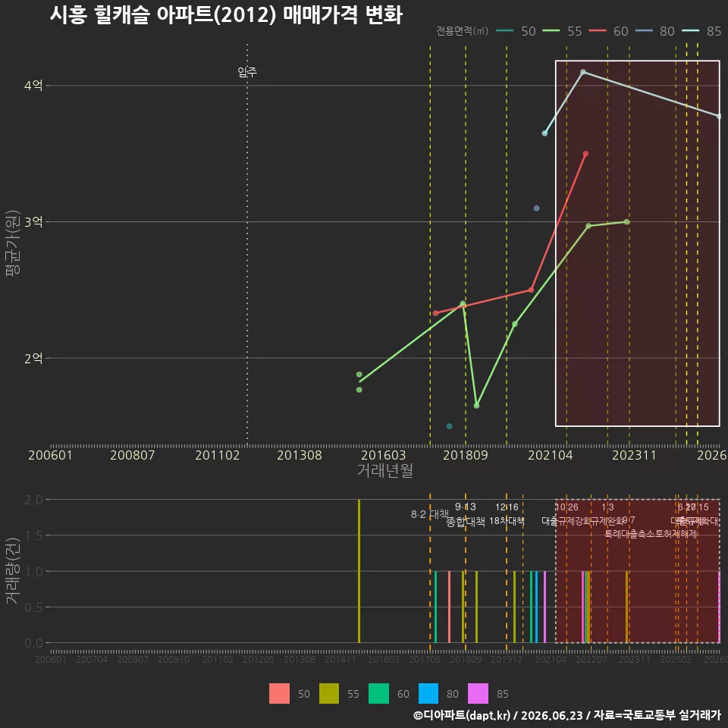Select the 12·16 18차대책 policy label
Viewport: 728px width, 728px height.
click(507, 514)
